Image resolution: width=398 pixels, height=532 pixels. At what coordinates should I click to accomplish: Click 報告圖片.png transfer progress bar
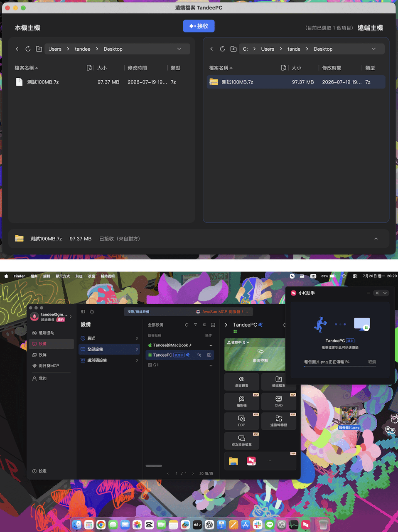pos(340,366)
